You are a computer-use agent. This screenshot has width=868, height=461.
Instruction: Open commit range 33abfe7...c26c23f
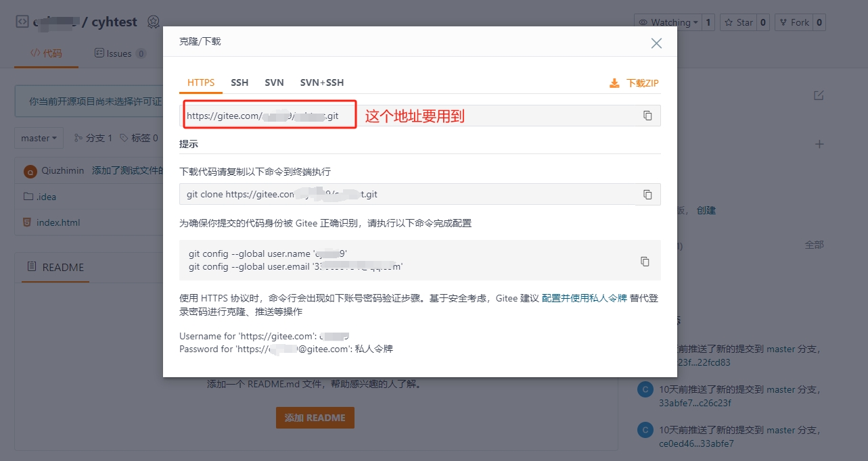[695, 403]
